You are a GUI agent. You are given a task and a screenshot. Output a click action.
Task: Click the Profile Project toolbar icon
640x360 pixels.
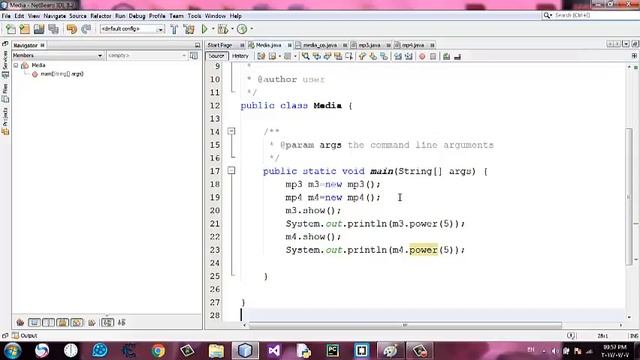click(x=242, y=29)
